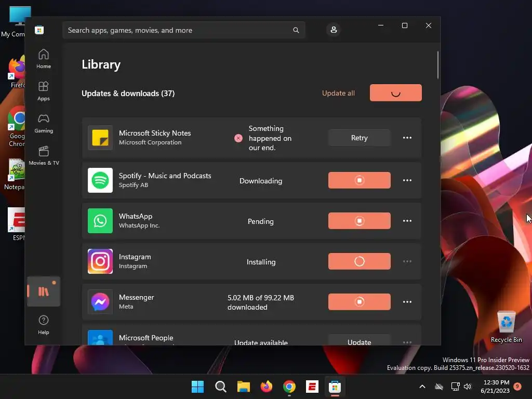
Task: Open ESPN app from the taskbar
Action: [312, 387]
